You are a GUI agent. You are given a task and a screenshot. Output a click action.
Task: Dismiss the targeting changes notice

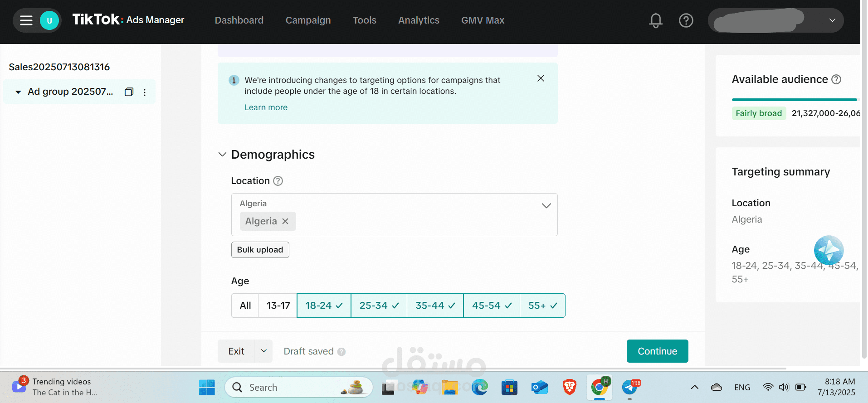pyautogui.click(x=541, y=78)
